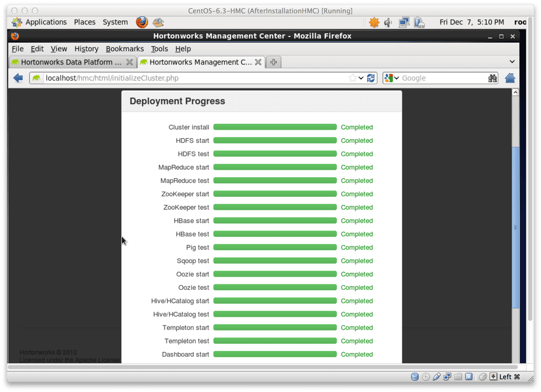541x392 pixels.
Task: Close the Hortonworks Management Center tab
Action: [258, 62]
